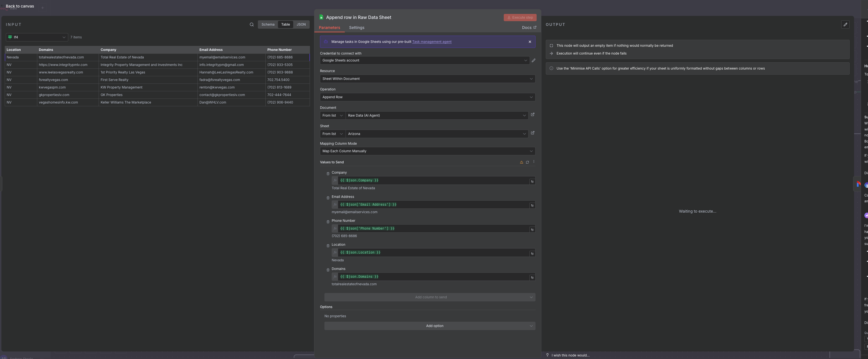Image resolution: width=868 pixels, height=359 pixels.
Task: Switch to the Settings tab
Action: pos(356,28)
